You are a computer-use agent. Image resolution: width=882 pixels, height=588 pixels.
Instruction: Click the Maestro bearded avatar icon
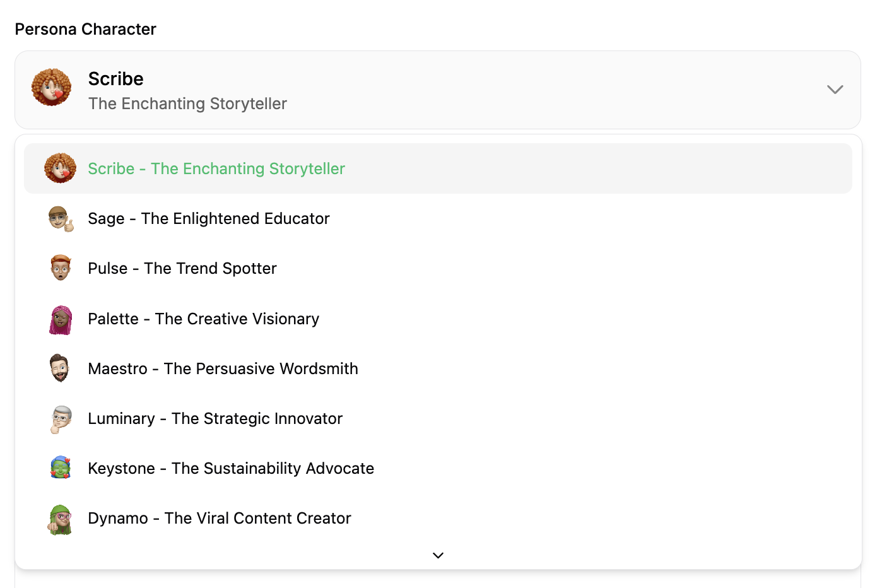tap(61, 368)
